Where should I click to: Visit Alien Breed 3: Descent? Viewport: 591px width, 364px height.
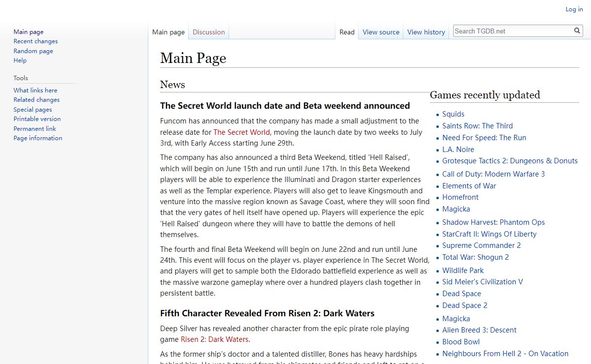pyautogui.click(x=479, y=330)
